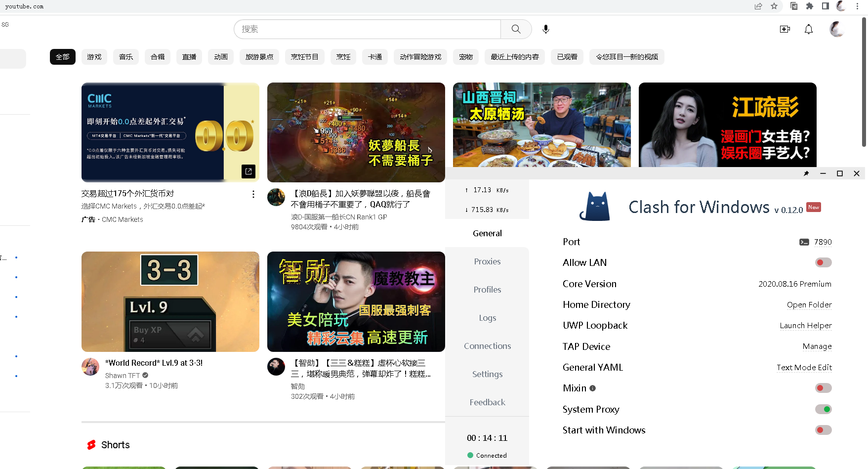Click the Clash cat logo
The image size is (868, 469).
[x=595, y=206]
